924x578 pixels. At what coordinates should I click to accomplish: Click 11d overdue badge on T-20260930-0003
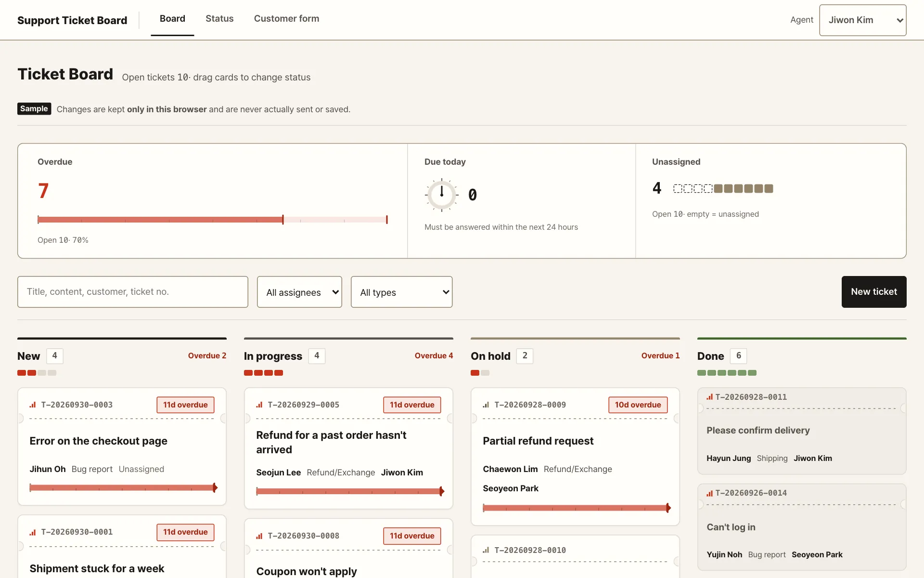pos(185,405)
